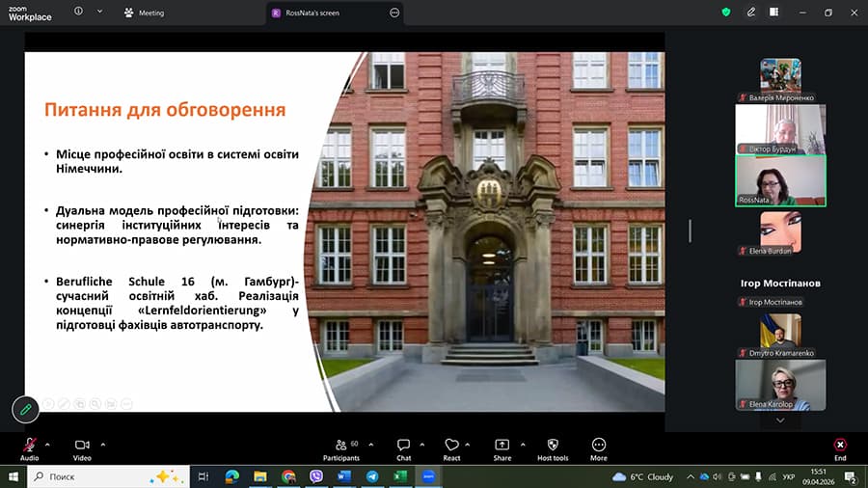Click the green encryption shield icon
This screenshot has height=488, width=868.
pyautogui.click(x=726, y=13)
